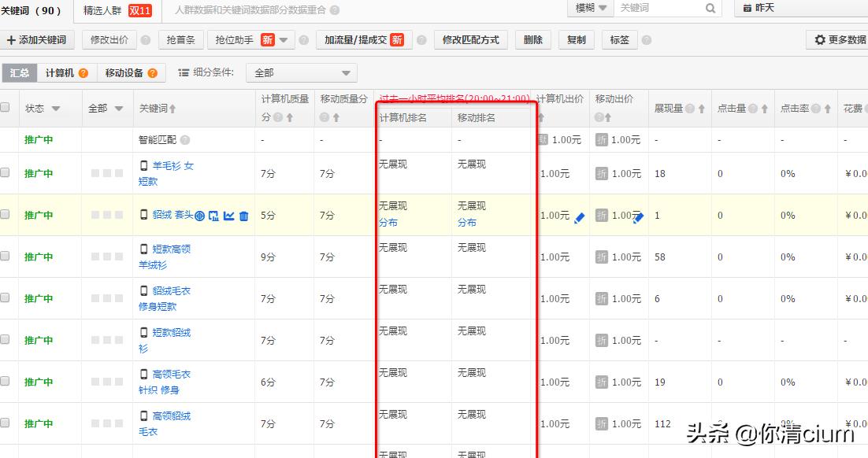
Task: Select the checkbox for 短款高领羊绒衫 row
Action: (5, 257)
